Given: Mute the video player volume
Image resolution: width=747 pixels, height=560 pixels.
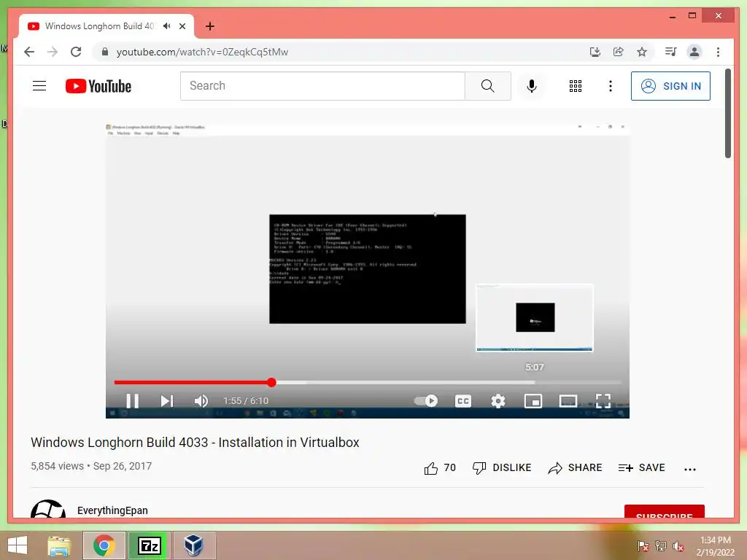Looking at the screenshot, I should 201,401.
